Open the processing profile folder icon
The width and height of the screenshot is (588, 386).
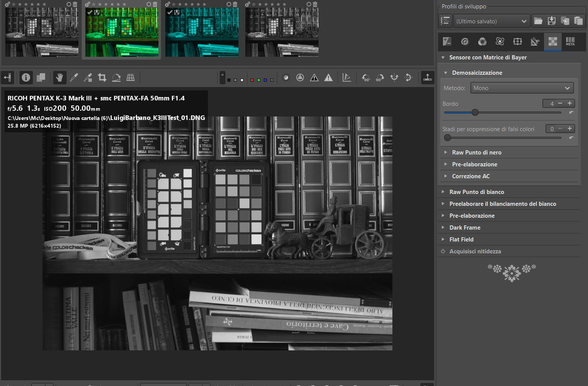pos(538,21)
